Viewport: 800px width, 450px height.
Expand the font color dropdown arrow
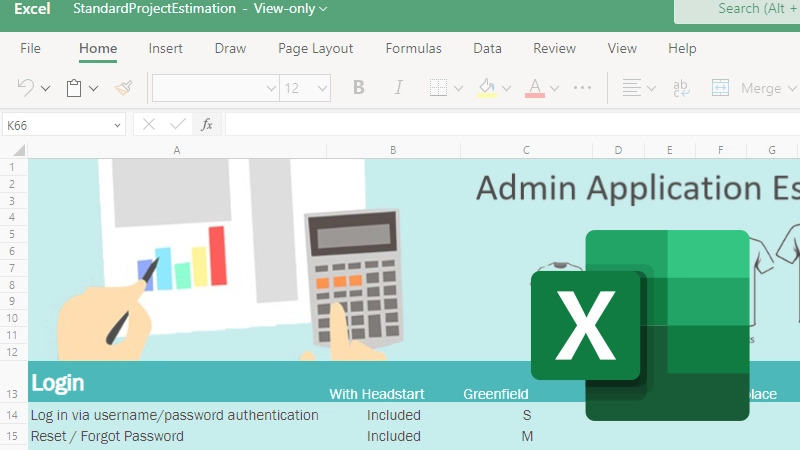pos(555,89)
